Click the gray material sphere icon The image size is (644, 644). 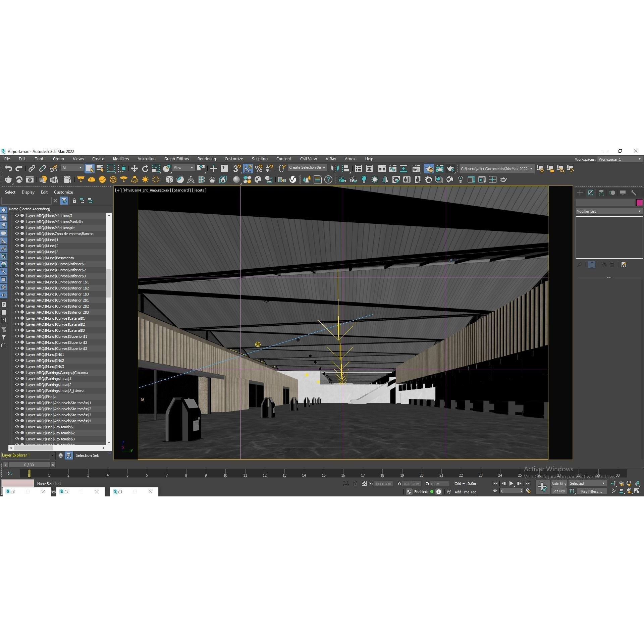(236, 180)
